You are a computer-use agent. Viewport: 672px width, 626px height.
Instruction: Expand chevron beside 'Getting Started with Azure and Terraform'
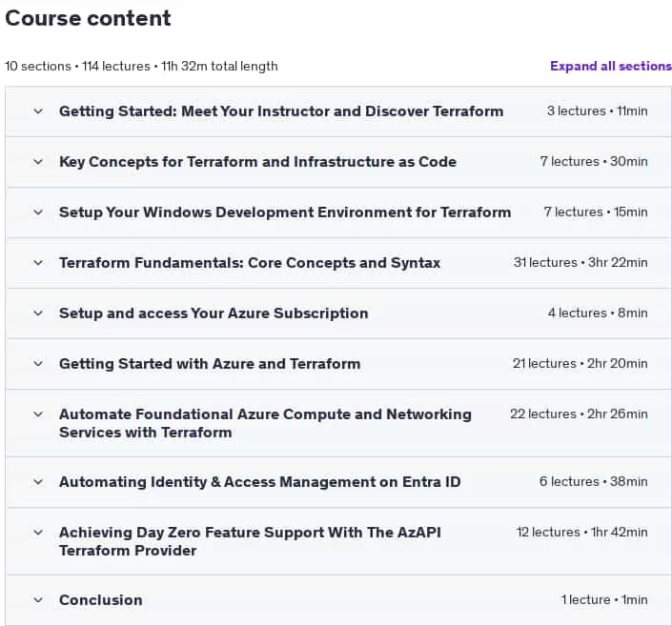[38, 364]
